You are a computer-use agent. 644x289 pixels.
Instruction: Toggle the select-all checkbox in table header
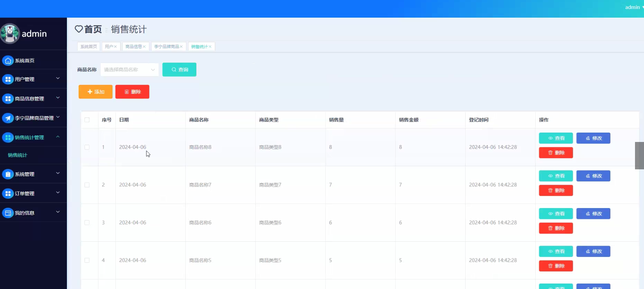(87, 120)
